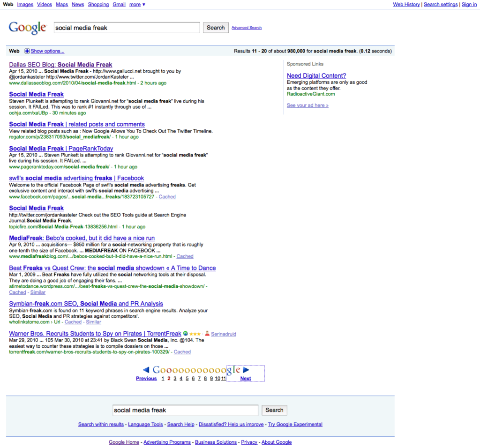Open Search settings link
Image resolution: width=480 pixels, height=448 pixels.
tap(441, 5)
